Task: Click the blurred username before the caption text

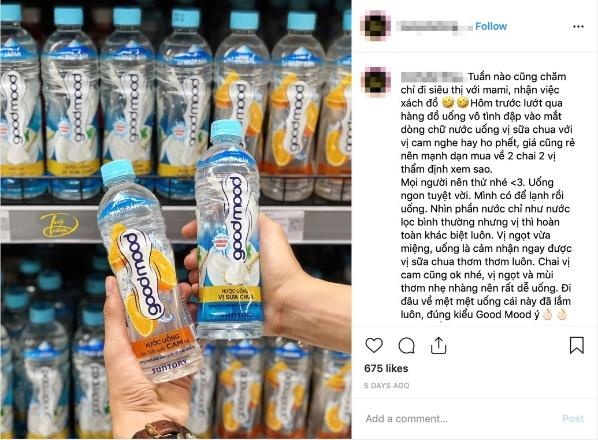Action: click(432, 77)
